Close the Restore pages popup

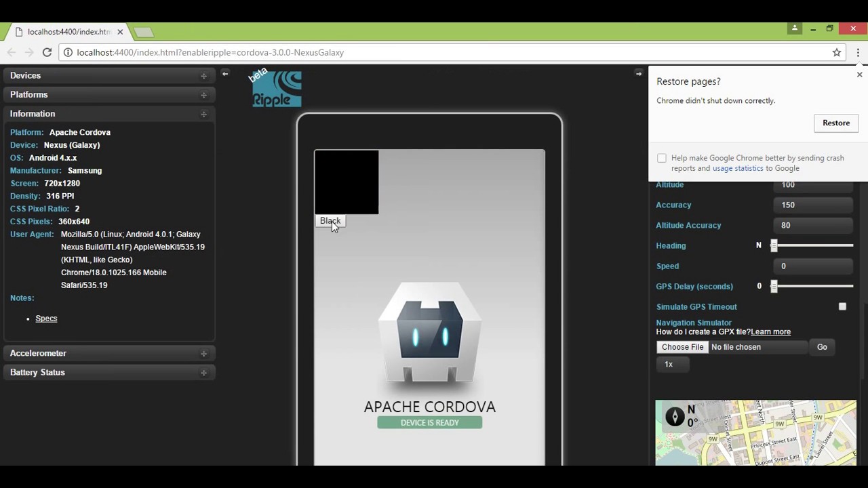pyautogui.click(x=859, y=75)
